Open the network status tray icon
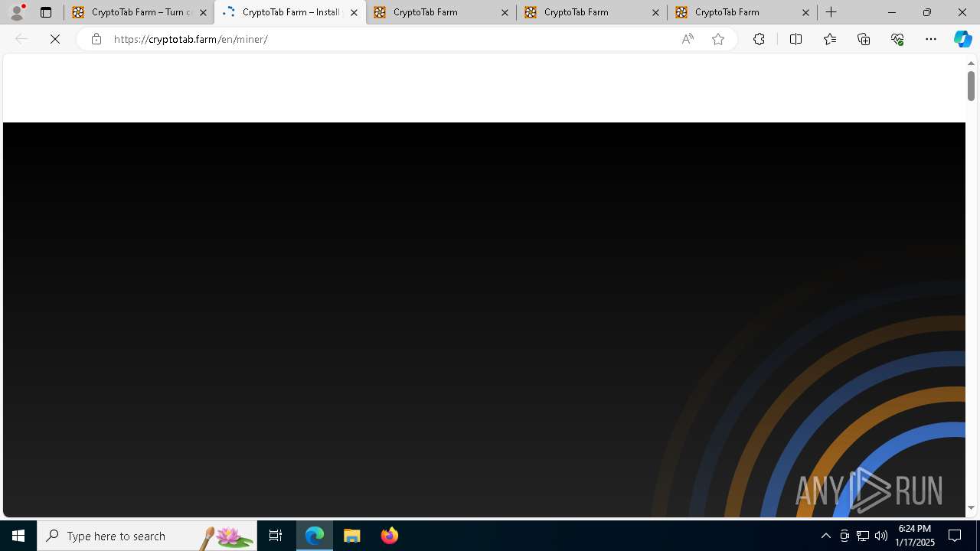980x551 pixels. click(x=863, y=536)
